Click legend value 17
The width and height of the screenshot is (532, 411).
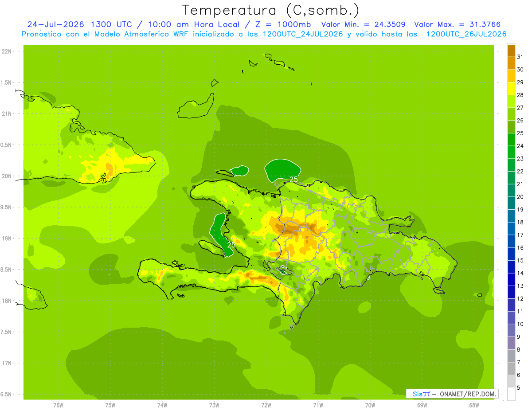520,235
